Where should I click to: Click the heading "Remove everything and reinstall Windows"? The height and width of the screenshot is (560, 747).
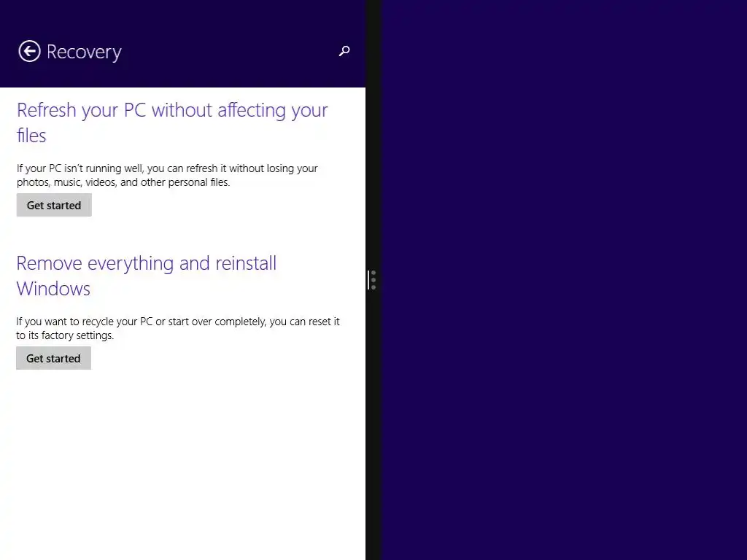pyautogui.click(x=146, y=276)
